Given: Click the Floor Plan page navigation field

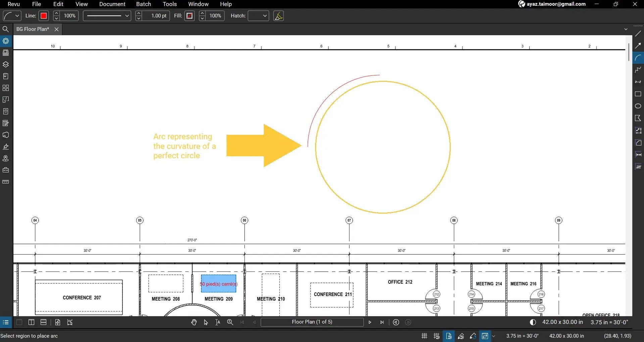Looking at the screenshot, I should tap(312, 322).
